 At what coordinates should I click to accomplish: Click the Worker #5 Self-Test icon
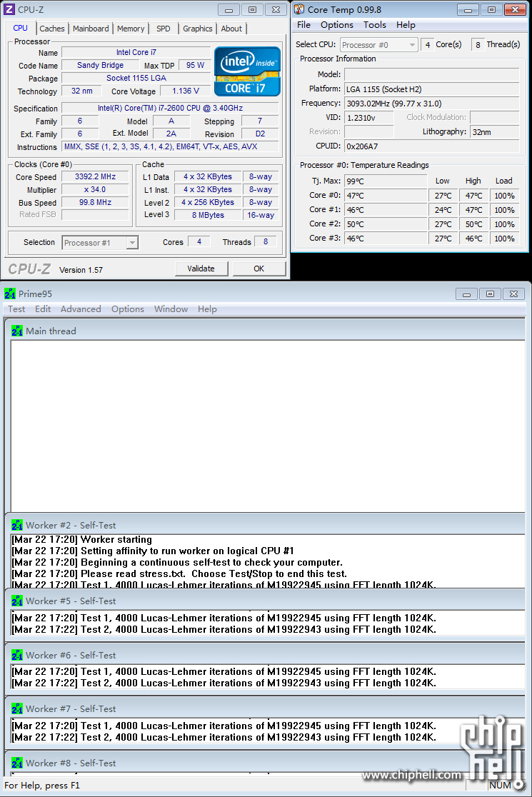coord(16,601)
